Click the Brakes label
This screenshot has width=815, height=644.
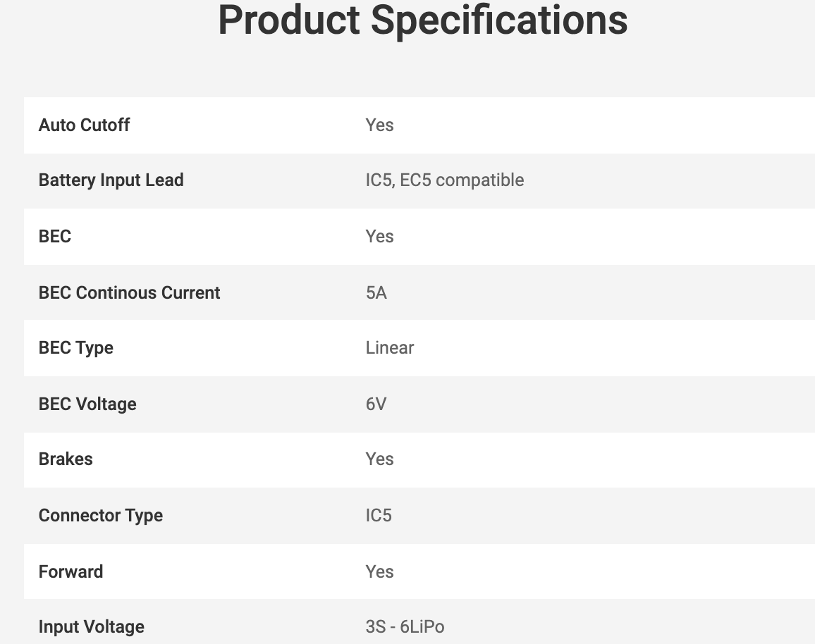tap(66, 459)
